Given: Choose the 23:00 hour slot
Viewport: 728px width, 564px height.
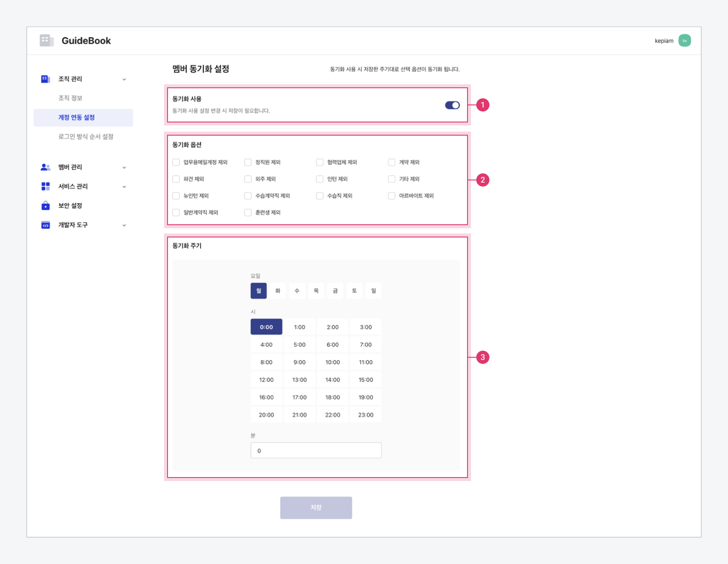Looking at the screenshot, I should tap(366, 415).
